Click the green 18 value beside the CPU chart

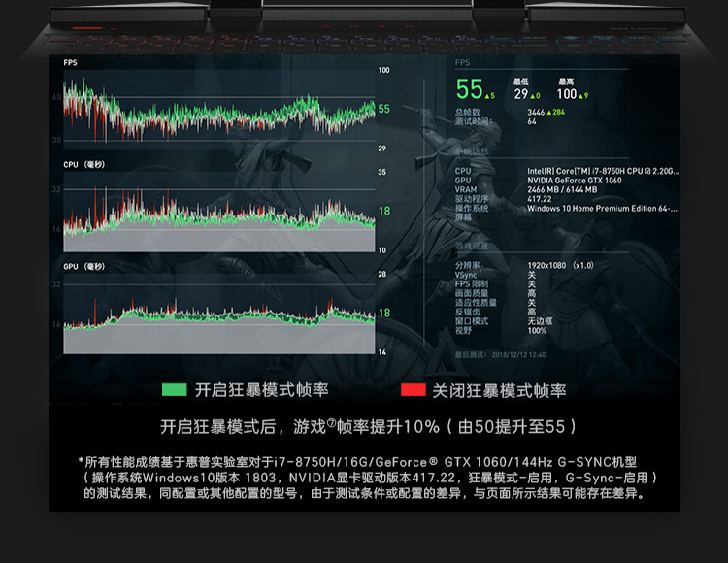click(384, 212)
